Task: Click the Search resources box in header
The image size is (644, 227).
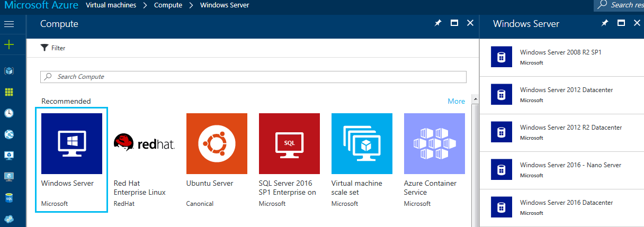Action: click(x=619, y=5)
